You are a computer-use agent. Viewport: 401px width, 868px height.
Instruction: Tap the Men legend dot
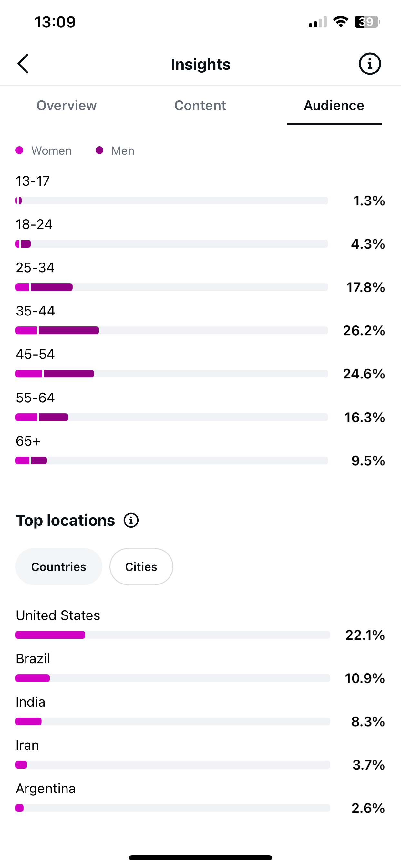pyautogui.click(x=99, y=150)
